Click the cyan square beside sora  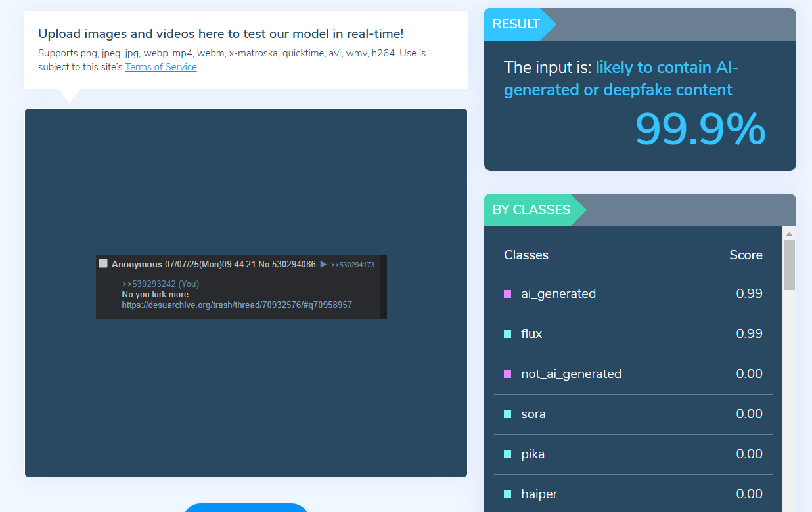click(507, 414)
